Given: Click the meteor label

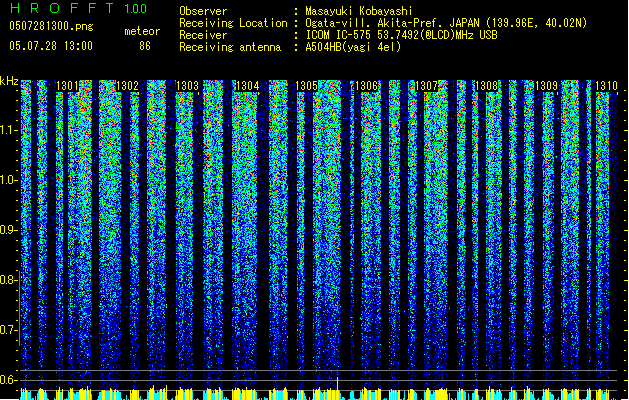Looking at the screenshot, I should [x=142, y=31].
